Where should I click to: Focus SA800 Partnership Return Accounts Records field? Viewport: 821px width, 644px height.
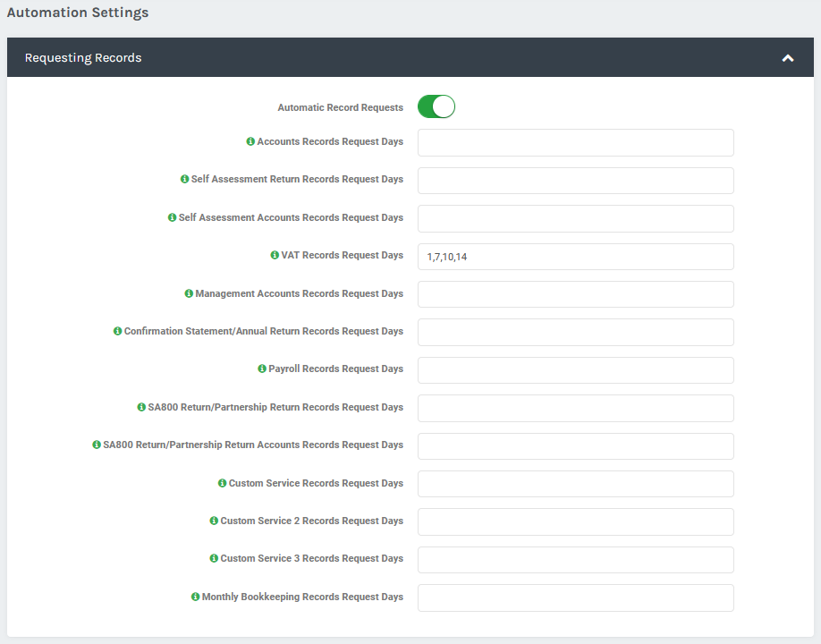click(x=575, y=446)
